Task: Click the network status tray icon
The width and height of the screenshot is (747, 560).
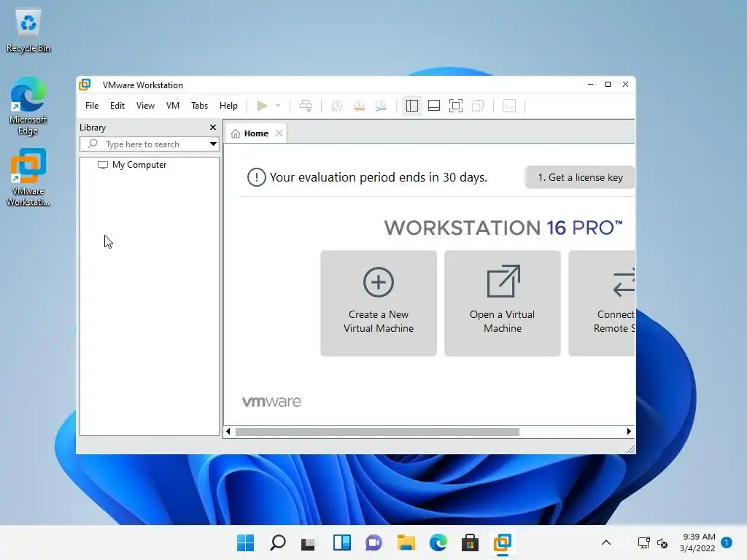Action: [x=643, y=542]
